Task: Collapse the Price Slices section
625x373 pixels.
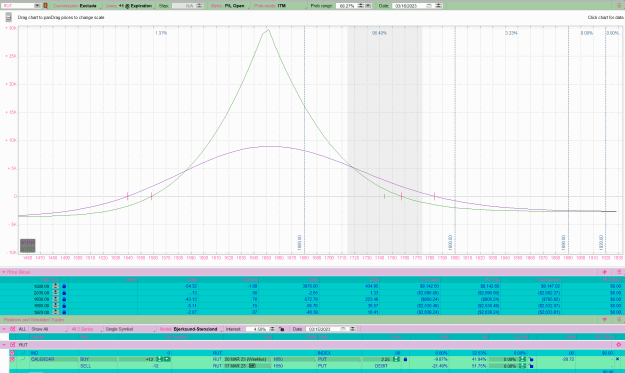Action: (4, 272)
